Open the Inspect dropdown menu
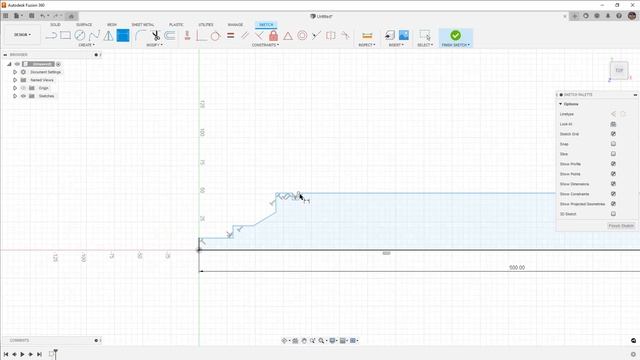 (367, 45)
